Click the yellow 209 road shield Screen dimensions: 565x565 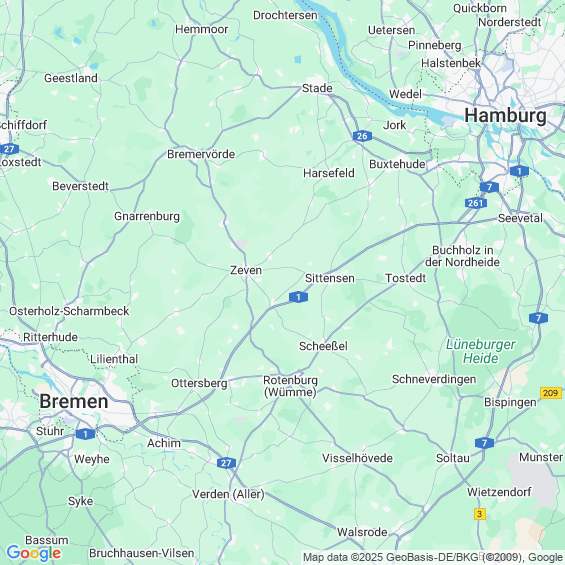(551, 393)
